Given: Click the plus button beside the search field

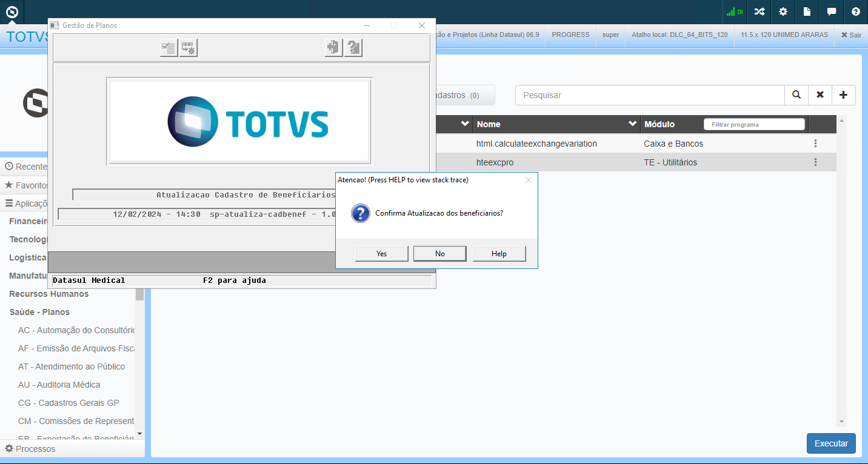Looking at the screenshot, I should click(844, 95).
